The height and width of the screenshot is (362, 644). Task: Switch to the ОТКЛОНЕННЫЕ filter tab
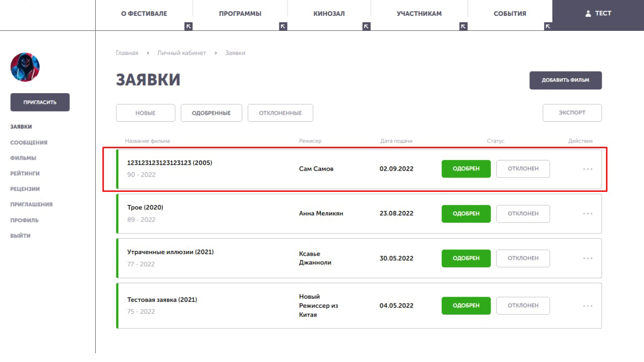(x=280, y=113)
